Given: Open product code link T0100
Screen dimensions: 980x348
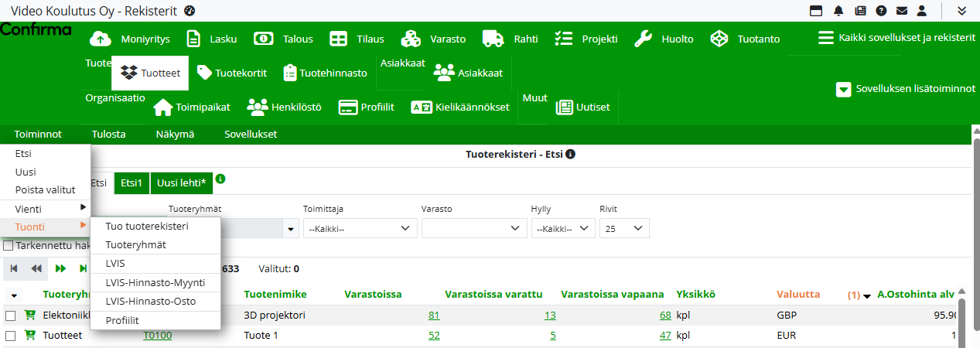Looking at the screenshot, I should point(157,336).
